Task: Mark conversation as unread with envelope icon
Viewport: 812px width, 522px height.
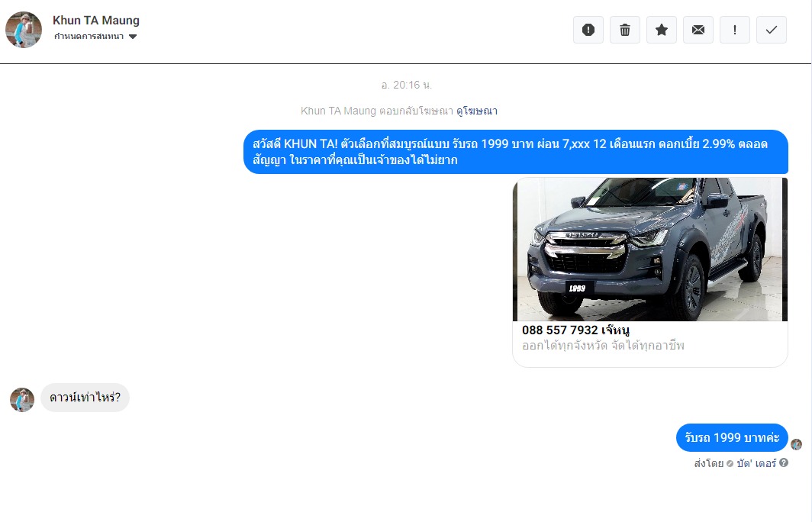Action: 698,30
